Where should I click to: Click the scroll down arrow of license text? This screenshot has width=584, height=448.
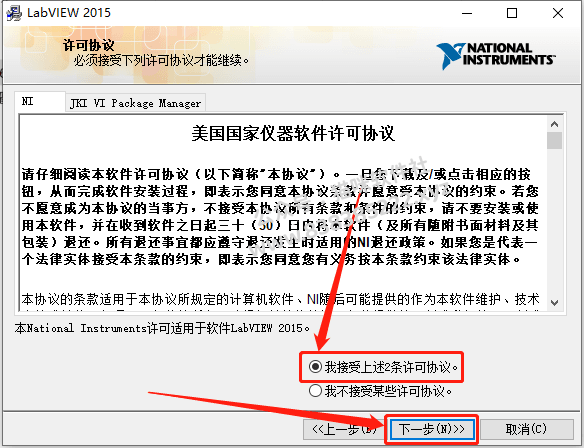pyautogui.click(x=554, y=302)
